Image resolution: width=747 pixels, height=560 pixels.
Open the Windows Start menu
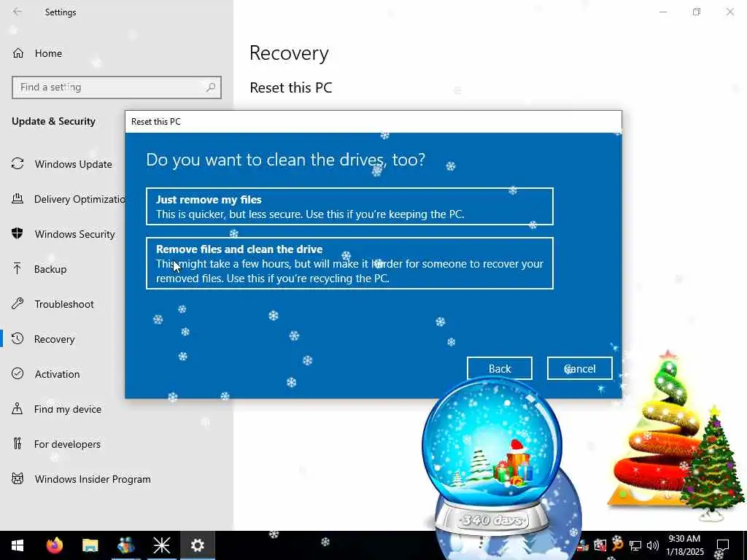pos(18,545)
